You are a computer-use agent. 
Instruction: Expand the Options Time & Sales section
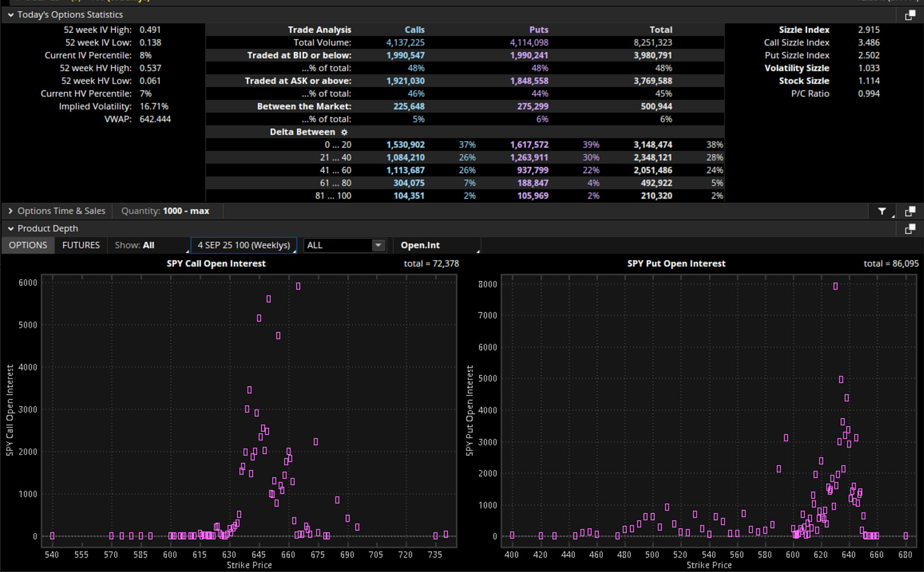11,211
